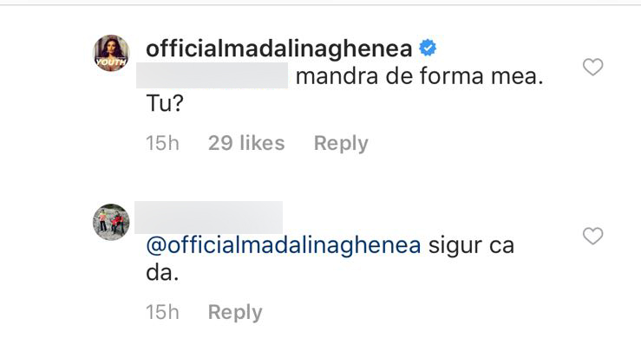The height and width of the screenshot is (364, 641).
Task: Select the 'mandra de forma mea.' text
Action: [418, 76]
